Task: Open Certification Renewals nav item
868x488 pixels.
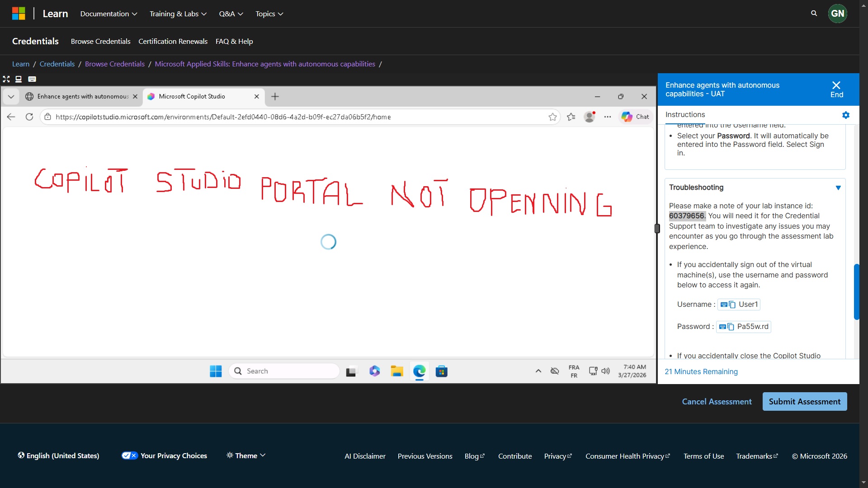Action: click(x=173, y=42)
